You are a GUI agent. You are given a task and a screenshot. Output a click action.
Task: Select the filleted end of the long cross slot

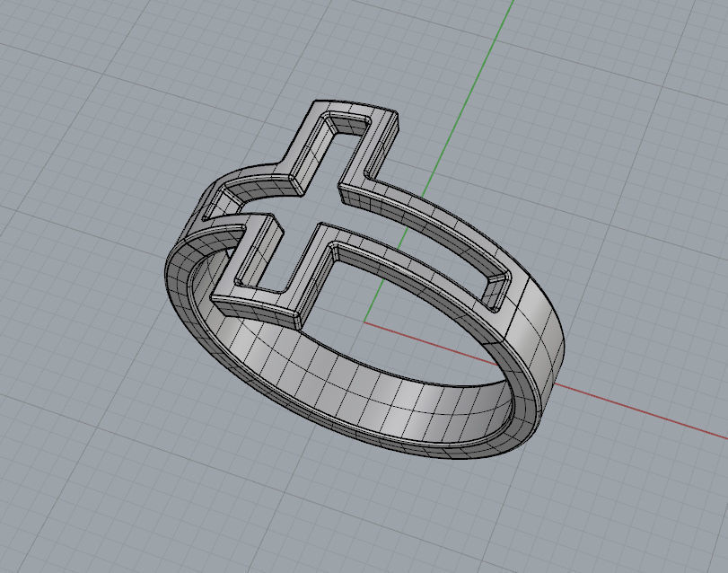pyautogui.click(x=496, y=290)
